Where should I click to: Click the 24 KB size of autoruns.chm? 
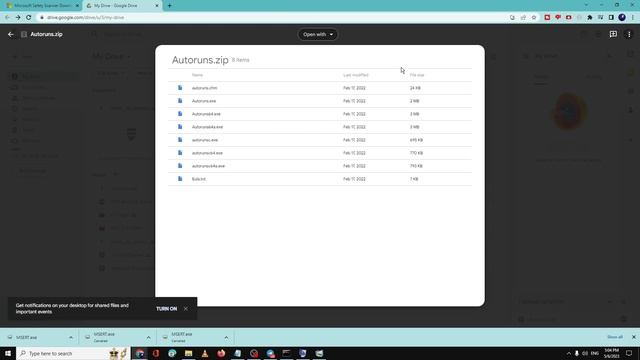click(x=415, y=88)
